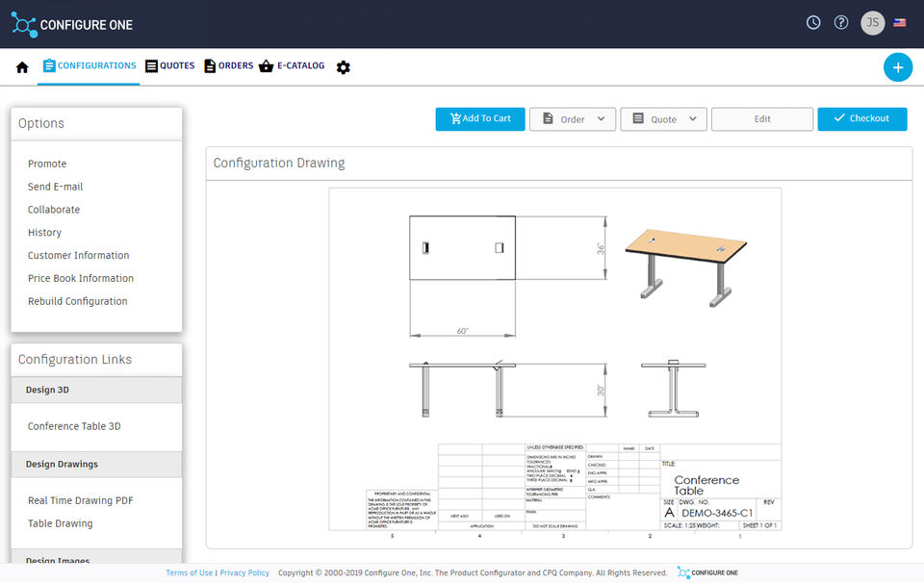Open the E-Catalog tab

(x=292, y=66)
